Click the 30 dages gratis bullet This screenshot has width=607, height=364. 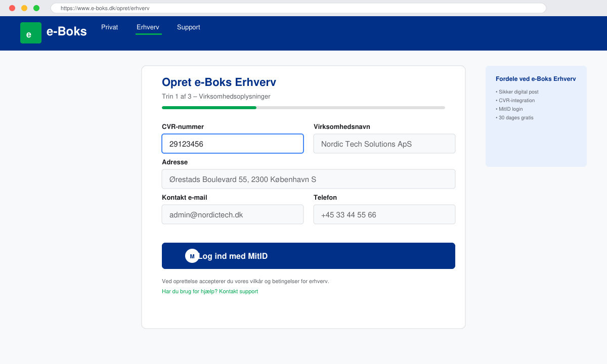(x=514, y=118)
